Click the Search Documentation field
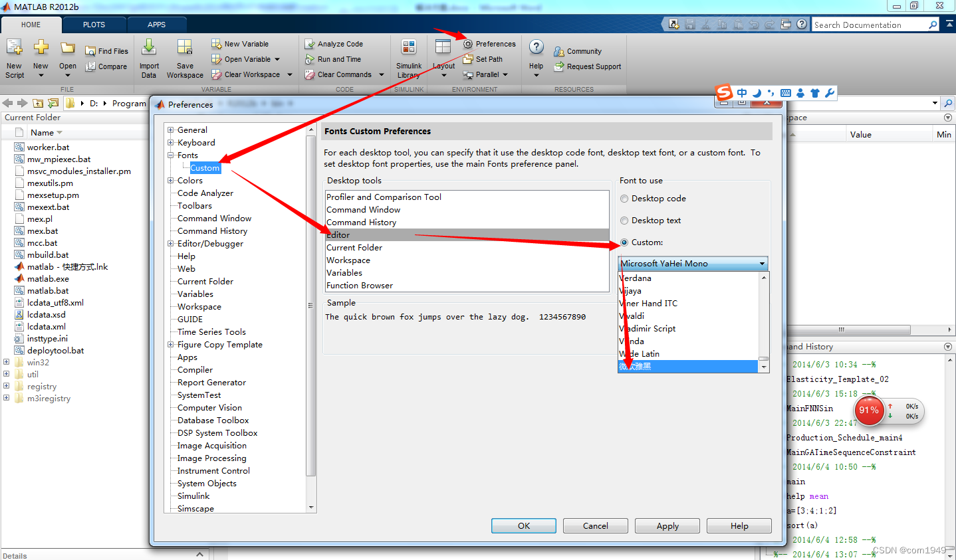This screenshot has height=560, width=956. point(869,25)
